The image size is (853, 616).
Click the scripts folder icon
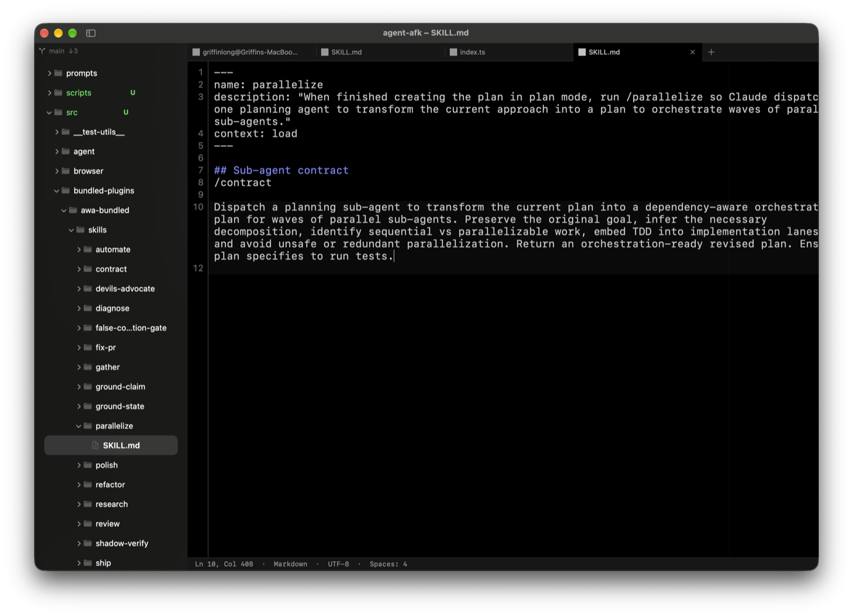[x=58, y=93]
